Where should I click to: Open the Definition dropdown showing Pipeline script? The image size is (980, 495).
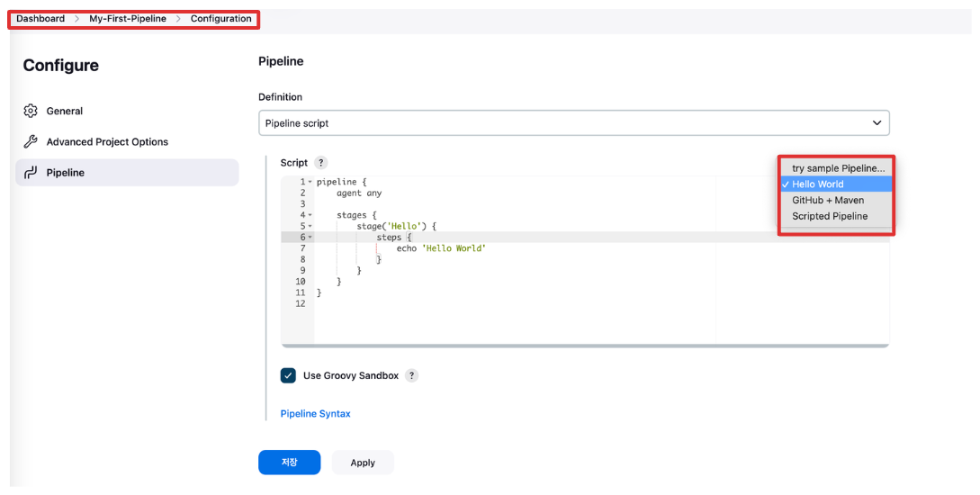click(574, 123)
